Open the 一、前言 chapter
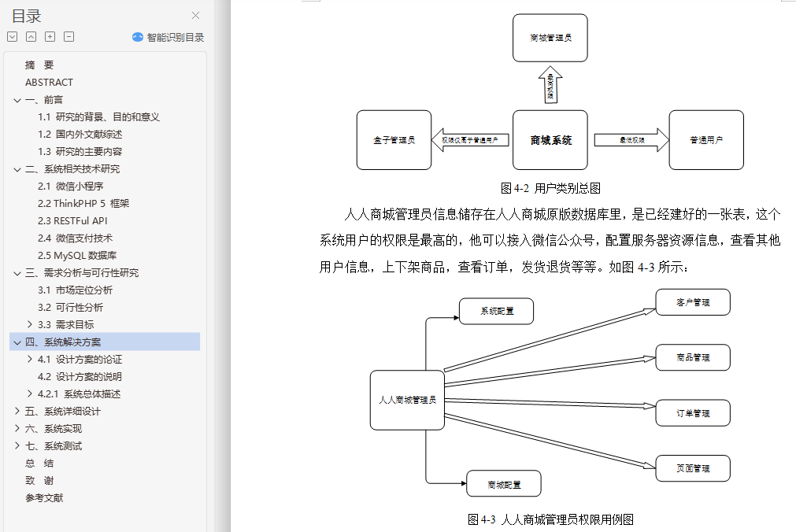The height and width of the screenshot is (532, 796). coord(43,100)
